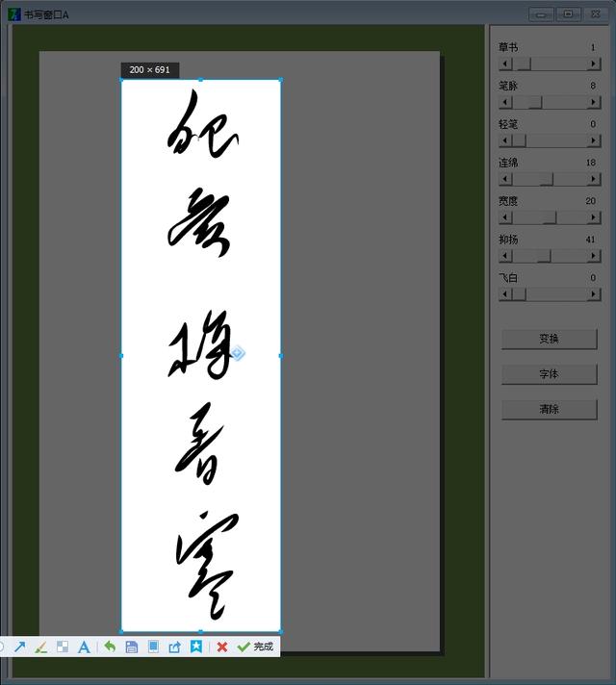Viewport: 616px width, 685px height.
Task: Increase 宽度 value with right arrow
Action: coord(593,217)
